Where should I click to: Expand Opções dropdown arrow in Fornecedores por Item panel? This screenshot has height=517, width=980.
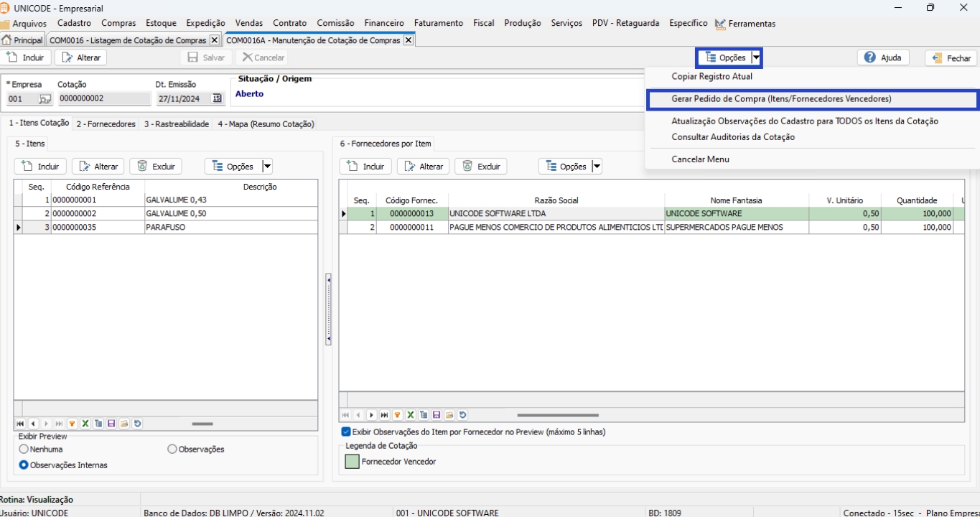click(x=595, y=167)
